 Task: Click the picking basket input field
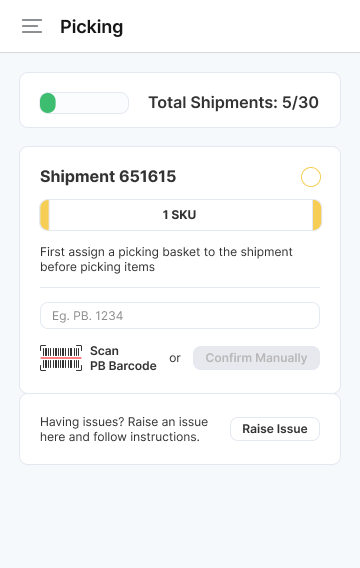click(180, 316)
